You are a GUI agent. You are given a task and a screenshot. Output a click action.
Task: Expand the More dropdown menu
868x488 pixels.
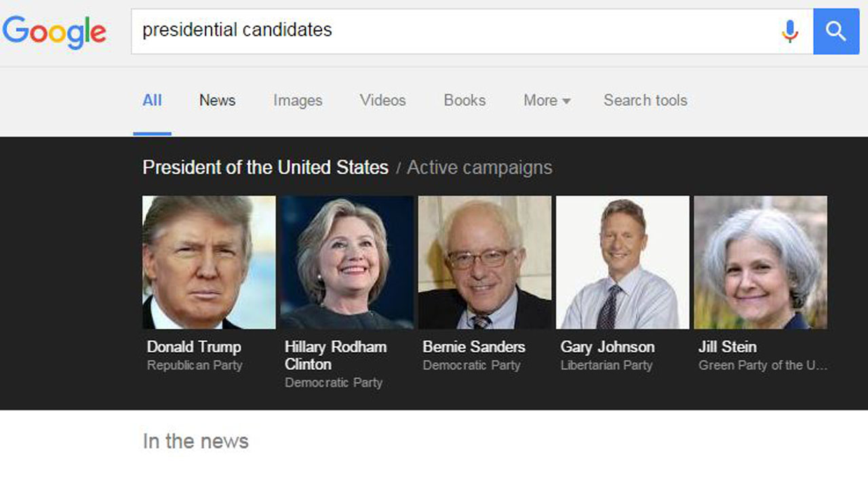tap(547, 100)
